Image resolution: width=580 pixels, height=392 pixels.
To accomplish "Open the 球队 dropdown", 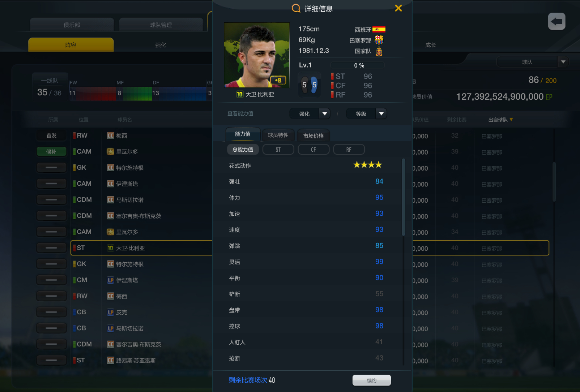I will tap(532, 62).
